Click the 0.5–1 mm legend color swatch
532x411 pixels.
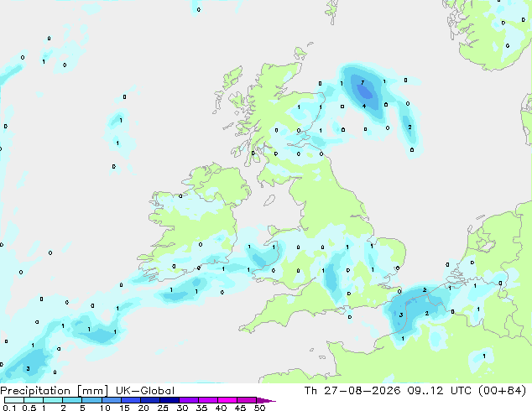click(x=34, y=400)
